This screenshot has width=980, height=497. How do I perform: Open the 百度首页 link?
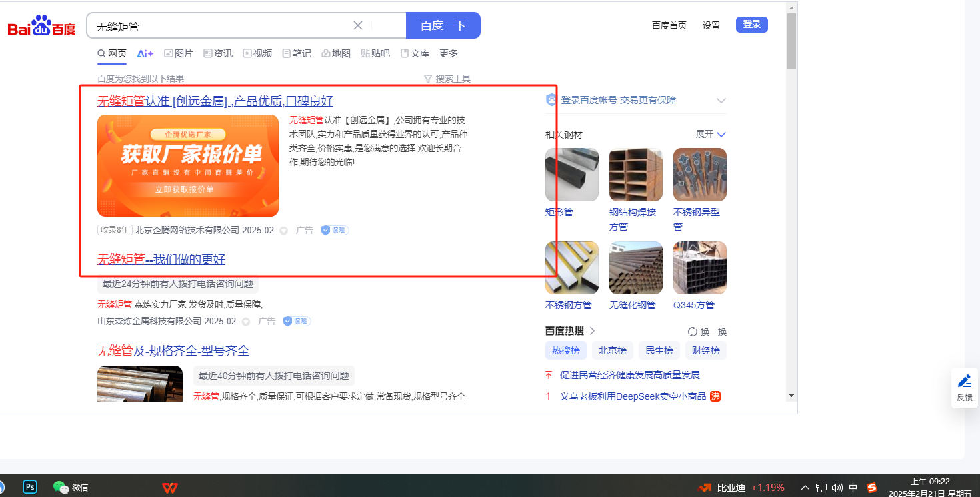click(x=669, y=25)
